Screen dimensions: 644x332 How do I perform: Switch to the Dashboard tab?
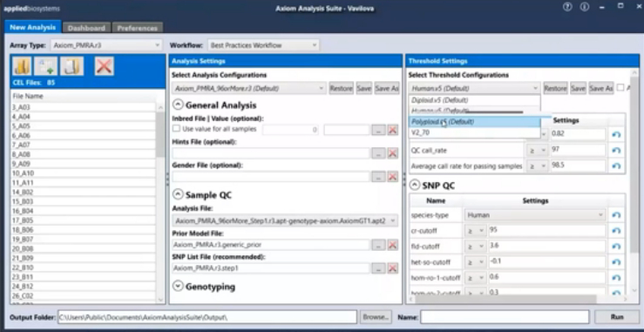tap(86, 28)
